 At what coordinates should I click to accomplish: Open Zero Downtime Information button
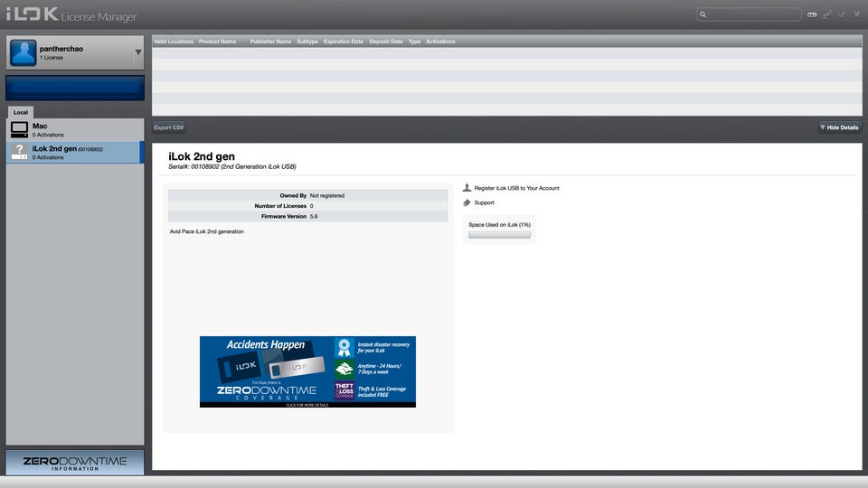click(75, 463)
